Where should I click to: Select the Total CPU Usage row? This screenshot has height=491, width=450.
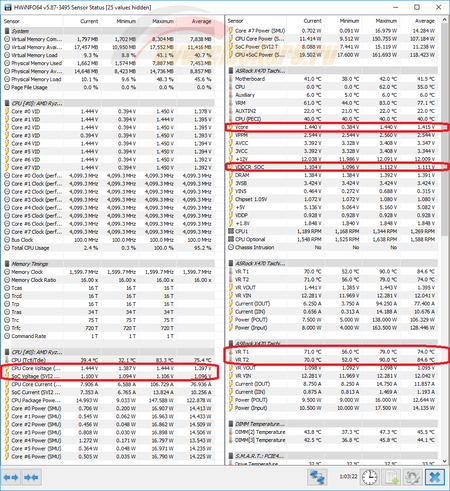point(109,248)
